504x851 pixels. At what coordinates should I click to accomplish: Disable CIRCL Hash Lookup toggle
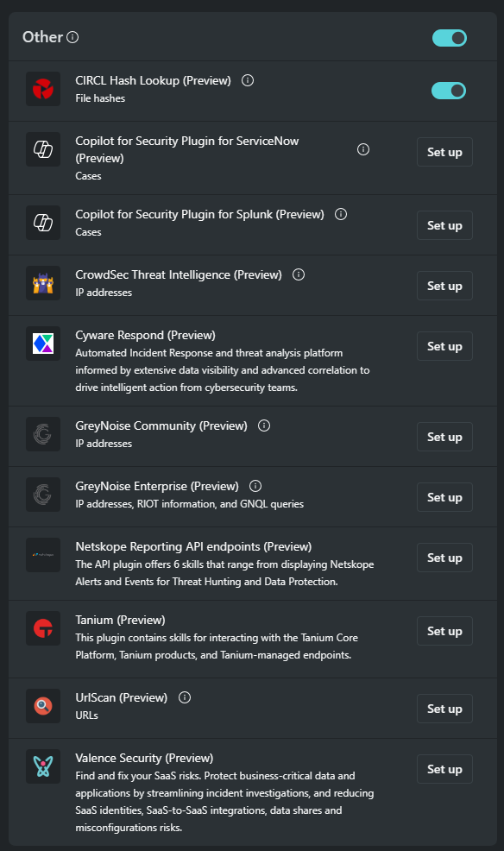coord(449,91)
